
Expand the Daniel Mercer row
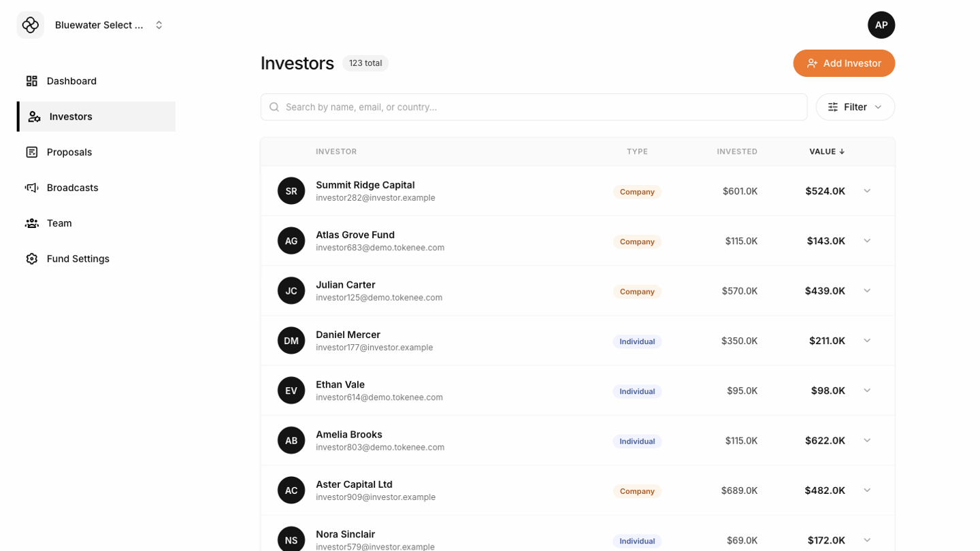867,341
